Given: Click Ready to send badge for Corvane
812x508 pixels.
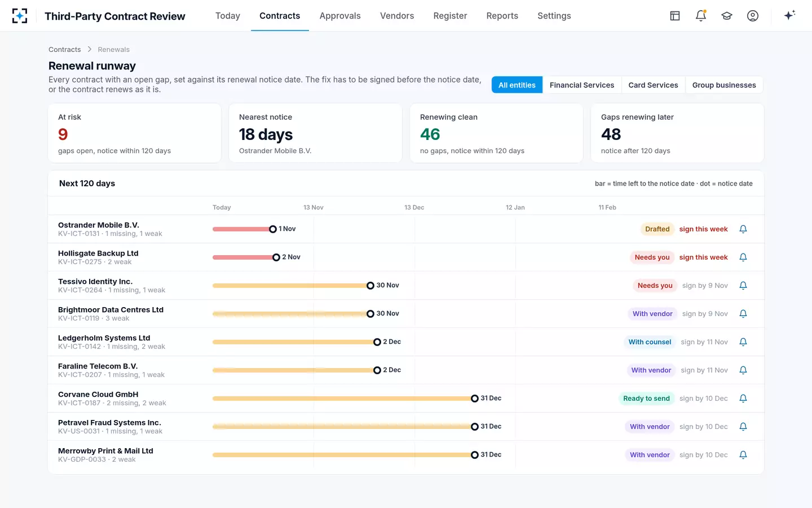Looking at the screenshot, I should tap(646, 398).
